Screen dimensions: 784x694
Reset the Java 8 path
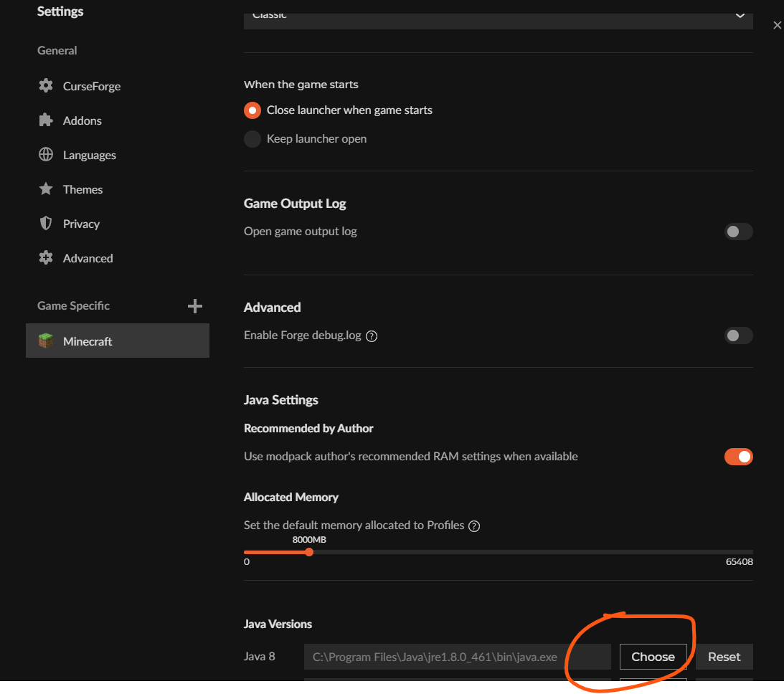724,657
